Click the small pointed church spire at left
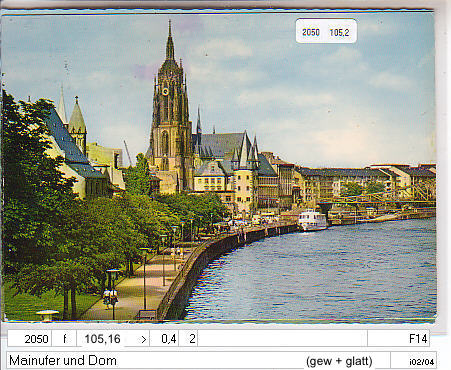 (x=62, y=103)
